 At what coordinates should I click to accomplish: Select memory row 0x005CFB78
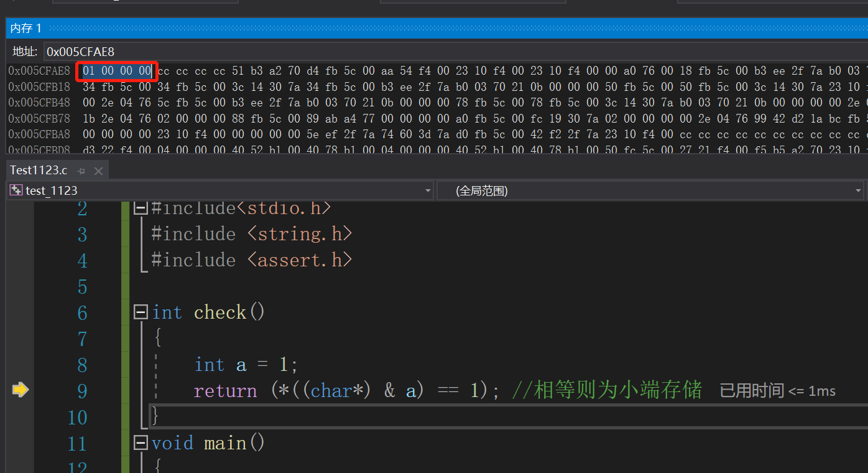point(438,118)
